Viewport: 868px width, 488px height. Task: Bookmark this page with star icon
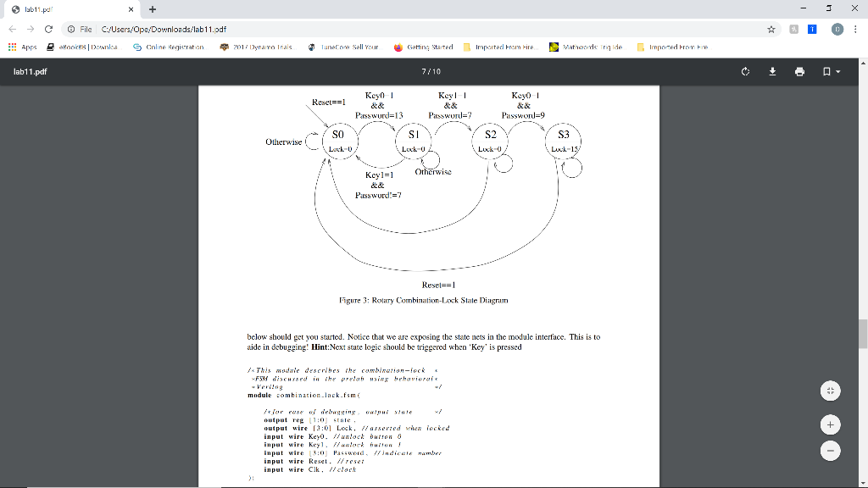[x=771, y=30]
